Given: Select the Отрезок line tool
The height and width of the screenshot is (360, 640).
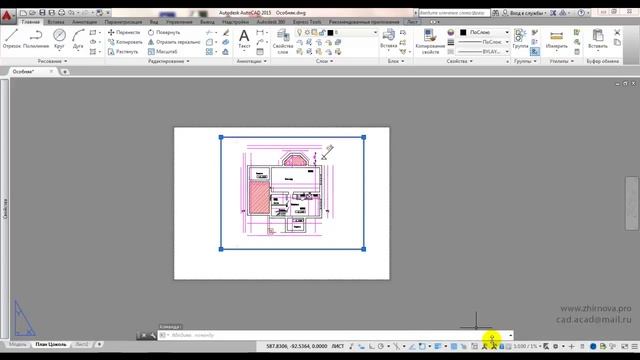Looking at the screenshot, I should tap(11, 39).
